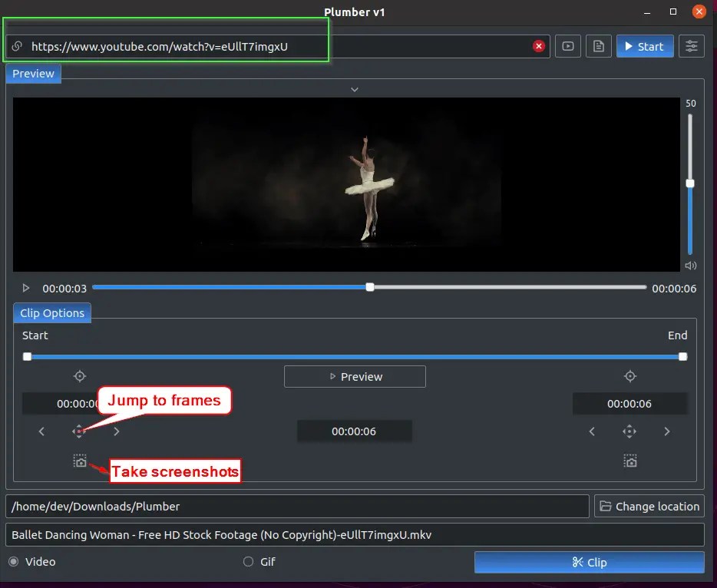Open Jump to frames on the start side
Screen dimensions: 717x588
point(79,431)
